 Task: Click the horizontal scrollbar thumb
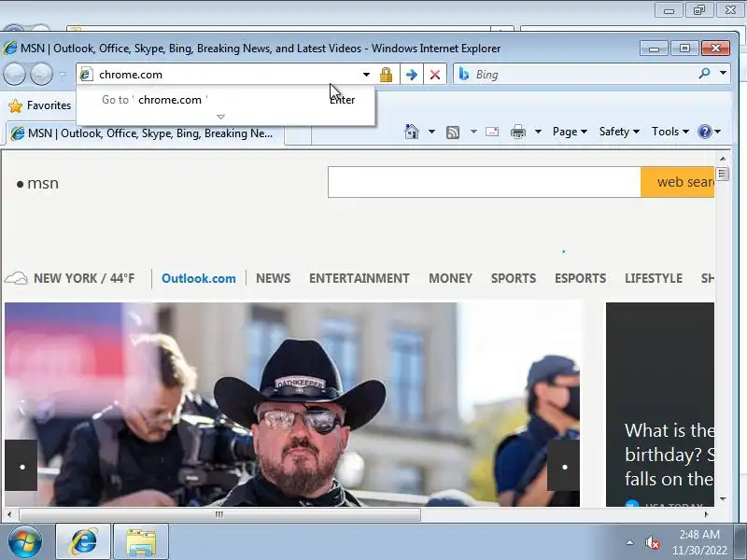click(x=219, y=514)
